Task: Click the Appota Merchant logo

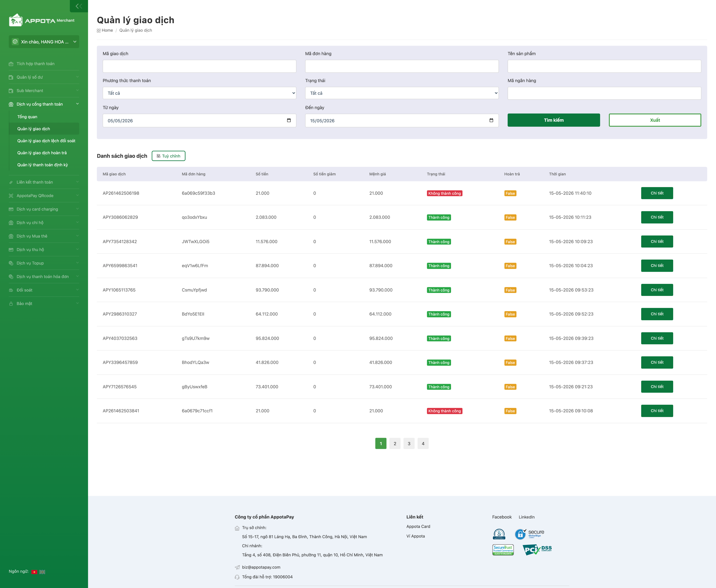Action: coord(42,20)
